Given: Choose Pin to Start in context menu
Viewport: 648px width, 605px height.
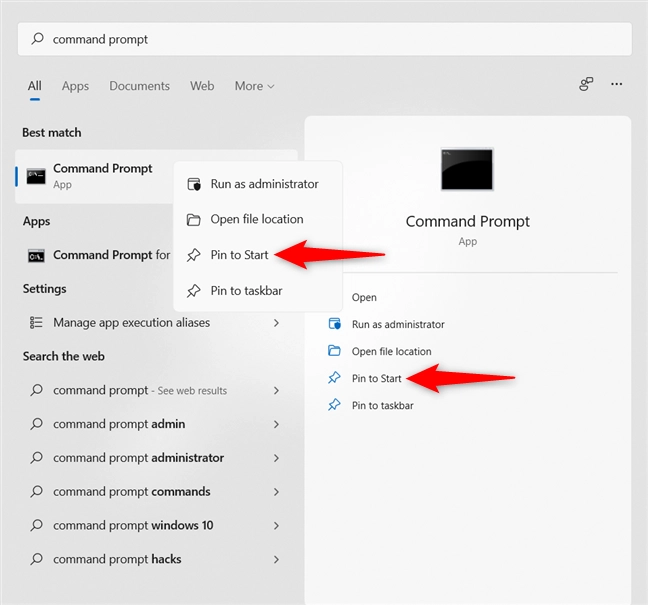Looking at the screenshot, I should coord(258,255).
